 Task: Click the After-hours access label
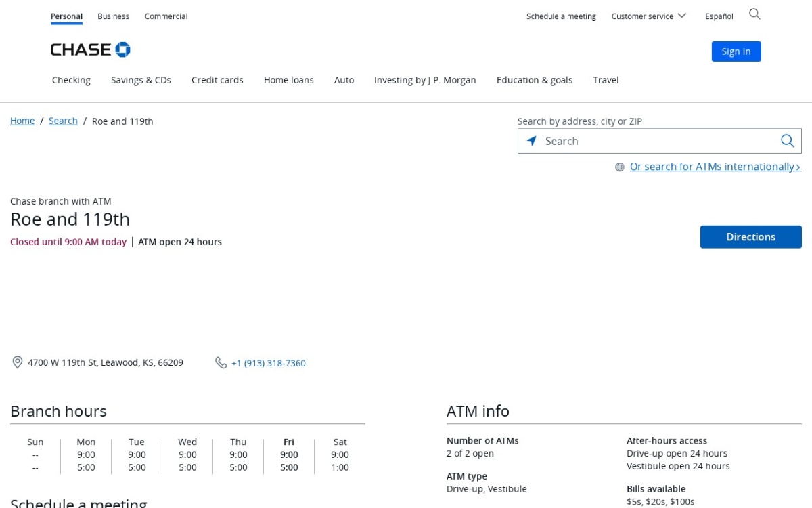(667, 440)
